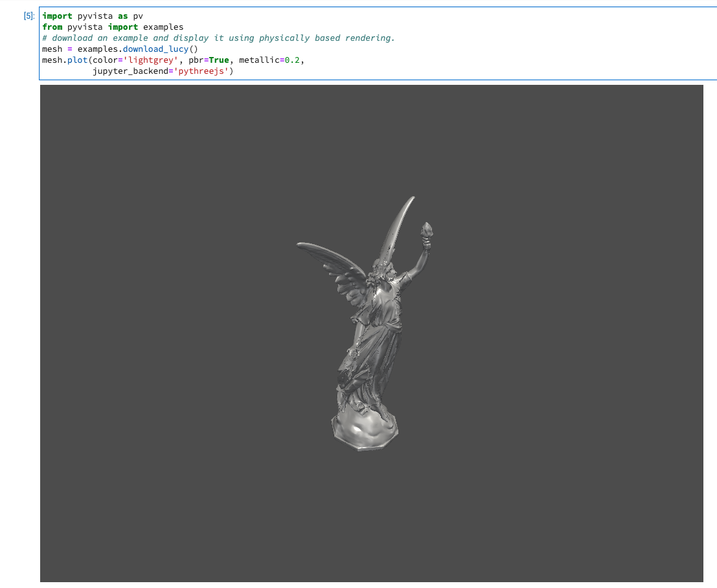Click the 'pythreejs' backend string in code

201,71
